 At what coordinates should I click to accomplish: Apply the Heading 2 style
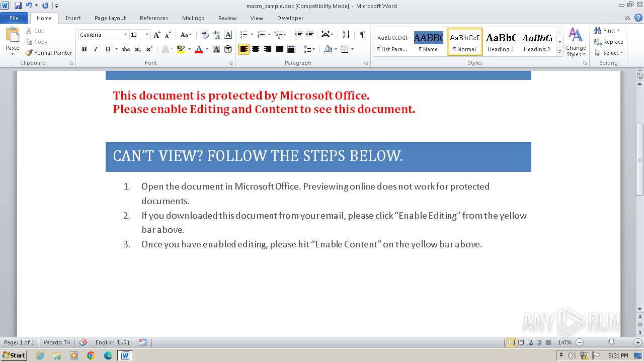[537, 42]
